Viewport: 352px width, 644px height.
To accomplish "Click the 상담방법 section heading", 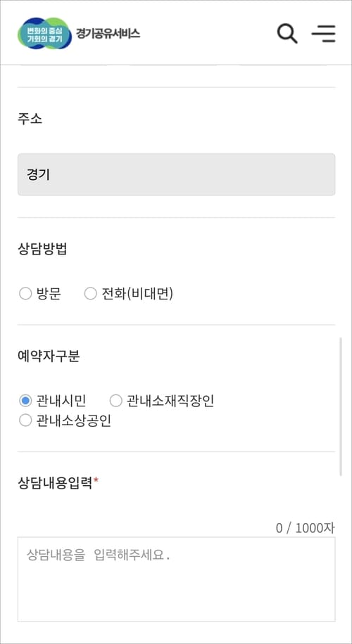I will 42,249.
